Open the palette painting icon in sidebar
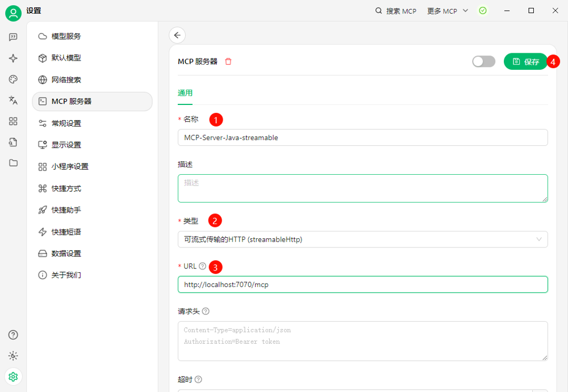The width and height of the screenshot is (568, 392). point(13,79)
